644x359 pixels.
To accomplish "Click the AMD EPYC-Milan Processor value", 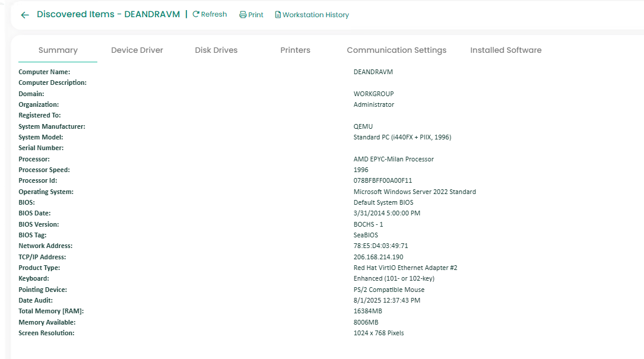I will 394,159.
